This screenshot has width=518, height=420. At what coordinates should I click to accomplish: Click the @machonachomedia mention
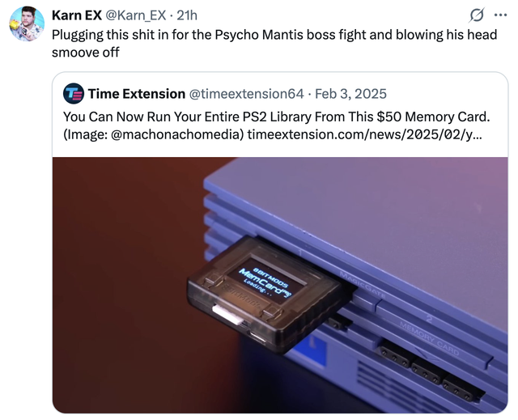177,134
